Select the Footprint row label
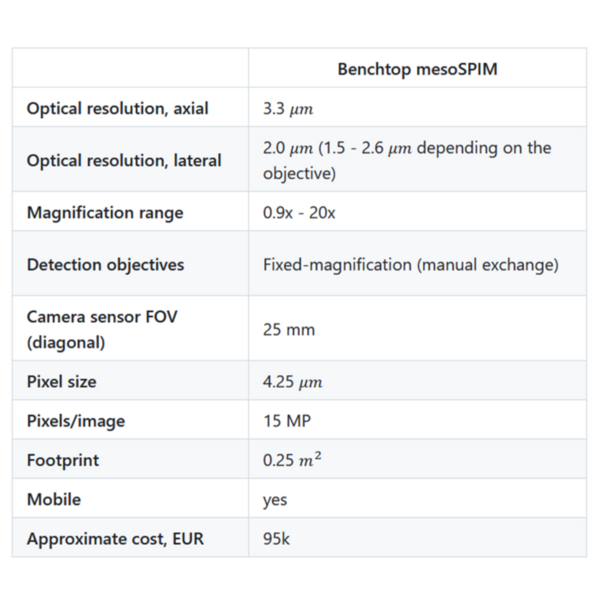Image resolution: width=600 pixels, height=599 pixels. pos(63,460)
